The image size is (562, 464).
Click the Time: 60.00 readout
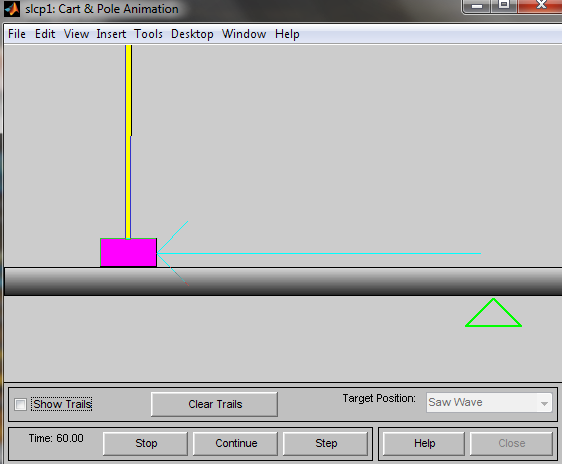coord(56,438)
